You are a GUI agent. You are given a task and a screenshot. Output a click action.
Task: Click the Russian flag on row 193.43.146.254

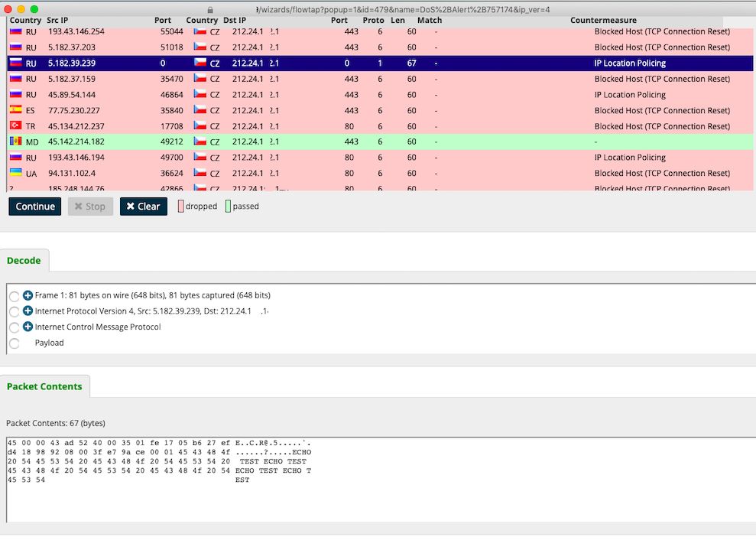tap(16, 31)
